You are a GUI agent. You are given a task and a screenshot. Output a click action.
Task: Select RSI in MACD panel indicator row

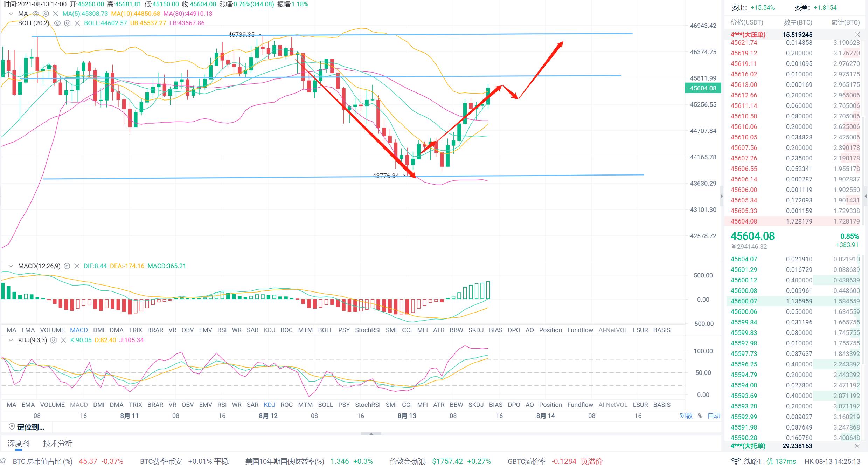(222, 330)
